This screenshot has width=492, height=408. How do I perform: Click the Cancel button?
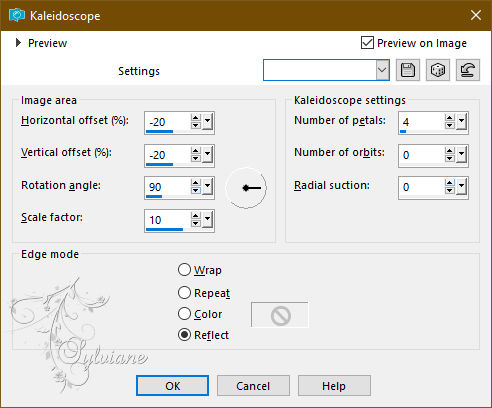tap(253, 386)
